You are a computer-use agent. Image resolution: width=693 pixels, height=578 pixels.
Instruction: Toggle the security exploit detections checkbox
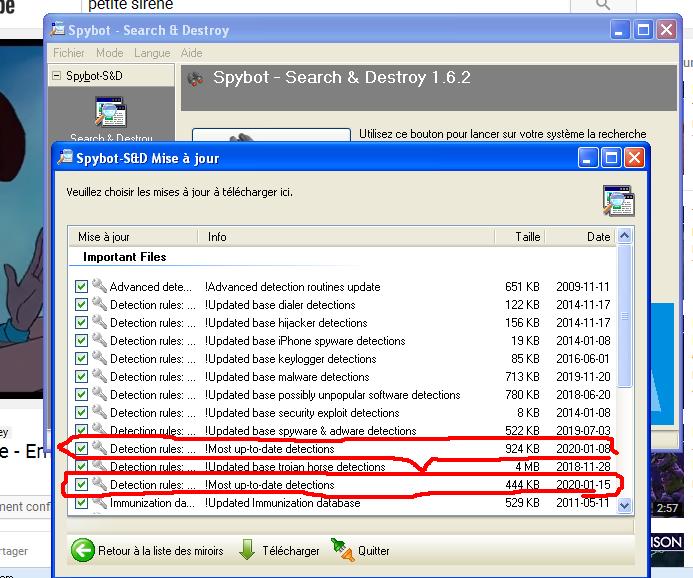(81, 413)
